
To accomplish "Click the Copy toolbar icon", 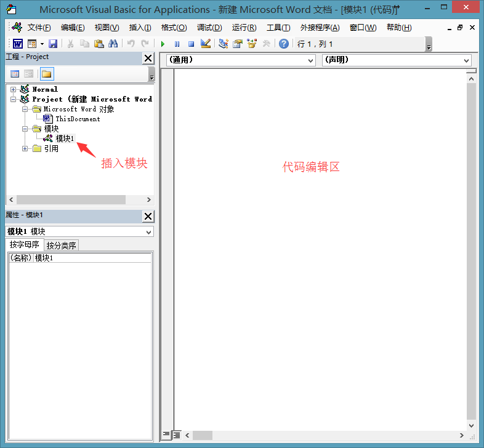I will [84, 44].
